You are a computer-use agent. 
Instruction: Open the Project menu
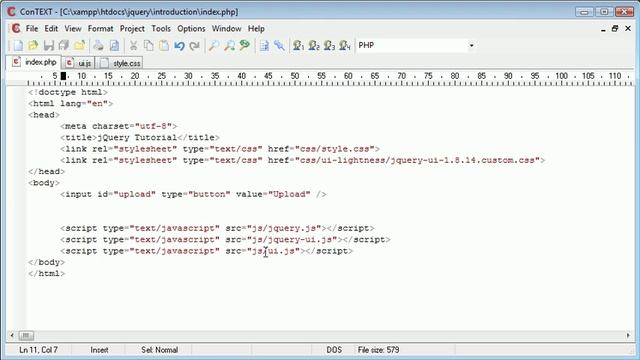pos(132,29)
